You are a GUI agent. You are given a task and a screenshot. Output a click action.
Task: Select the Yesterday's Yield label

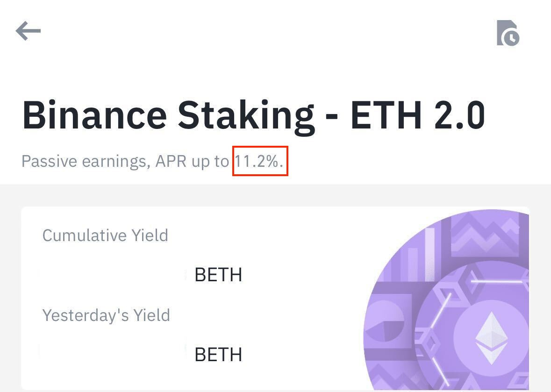tap(106, 315)
